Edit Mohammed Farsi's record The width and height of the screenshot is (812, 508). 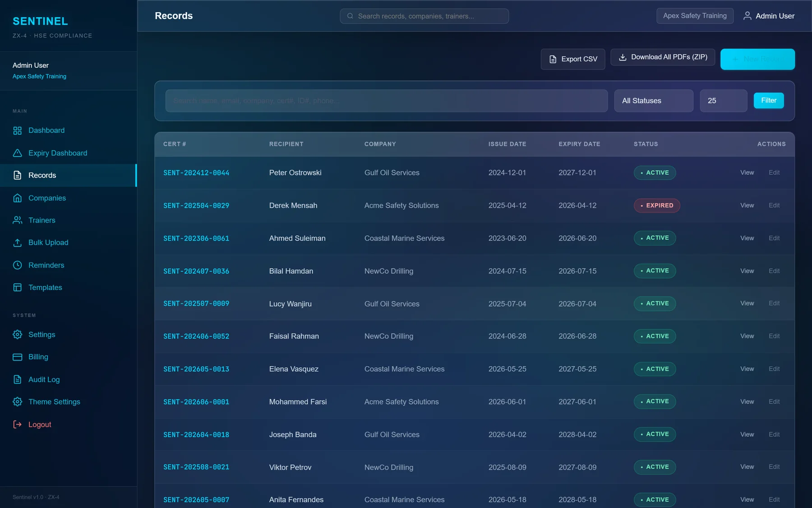(x=774, y=401)
